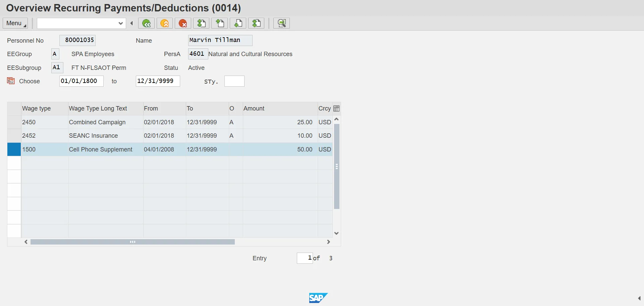Click the magnifier icon in the toolbar
The height and width of the screenshot is (306, 644).
click(x=281, y=23)
